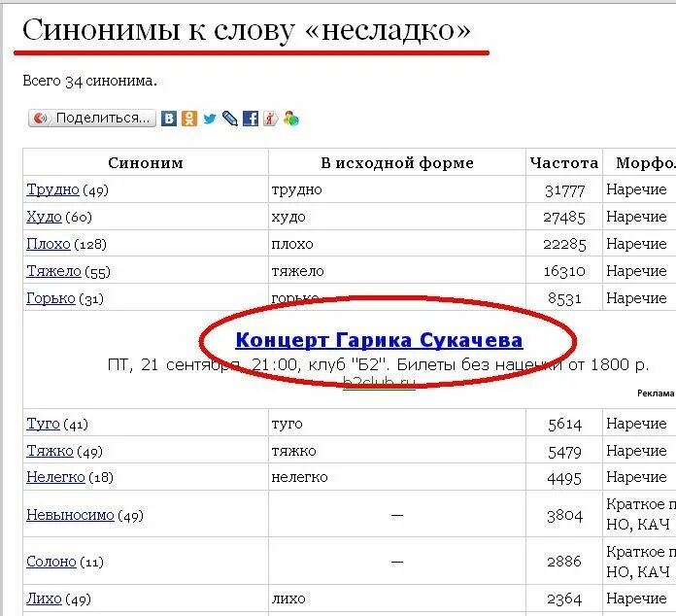Click base form cell худо
The height and width of the screenshot is (616, 676).
tap(288, 217)
